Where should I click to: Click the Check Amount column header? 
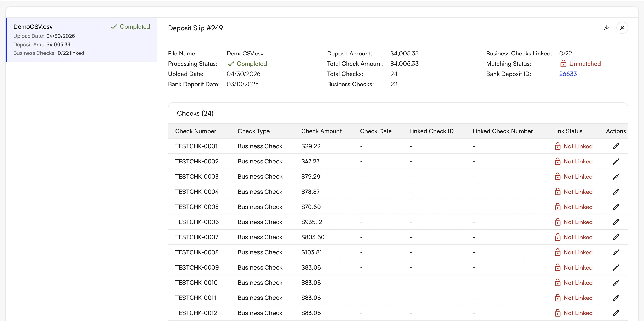pyautogui.click(x=321, y=131)
